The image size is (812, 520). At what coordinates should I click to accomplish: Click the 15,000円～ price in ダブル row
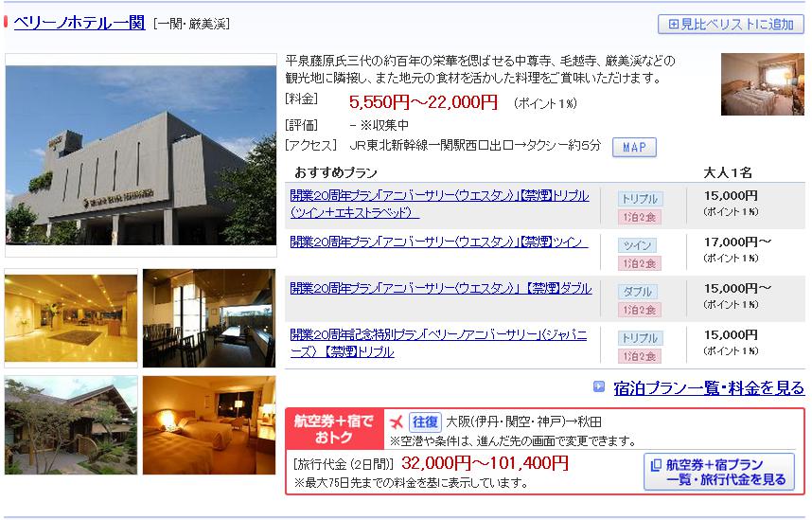(x=737, y=288)
